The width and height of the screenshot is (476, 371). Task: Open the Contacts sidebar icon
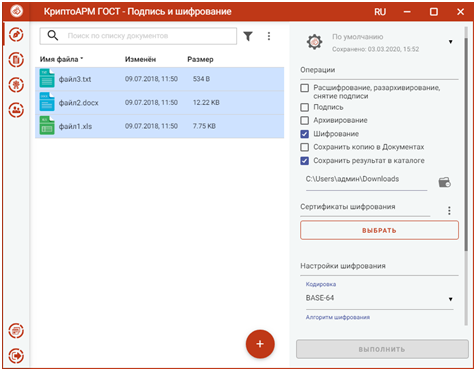[x=16, y=110]
